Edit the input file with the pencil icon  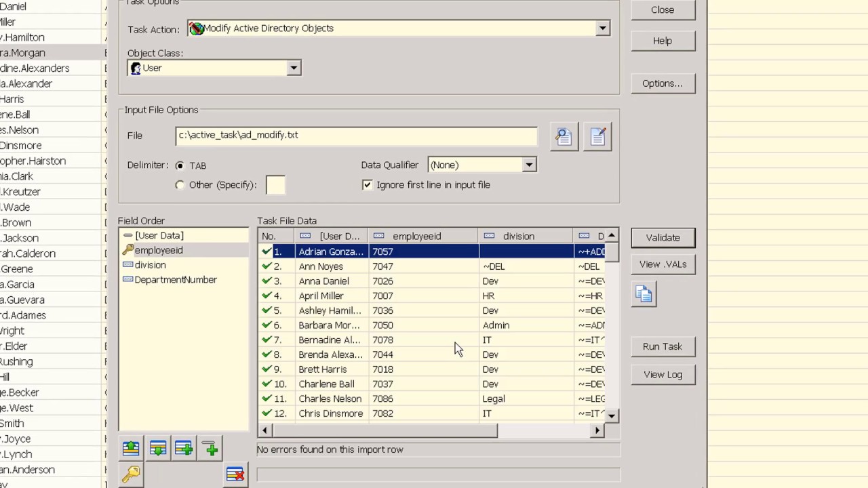click(x=597, y=136)
